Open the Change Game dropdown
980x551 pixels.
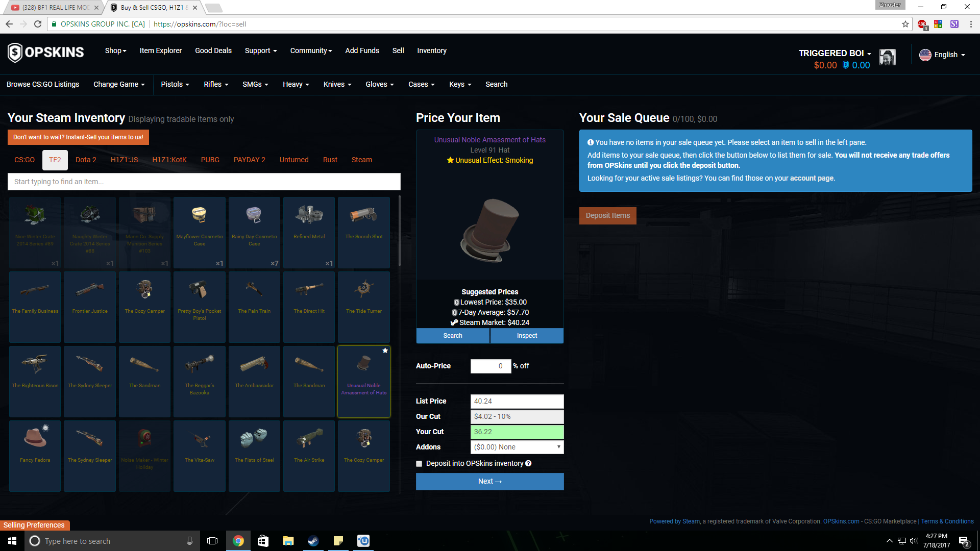click(119, 84)
